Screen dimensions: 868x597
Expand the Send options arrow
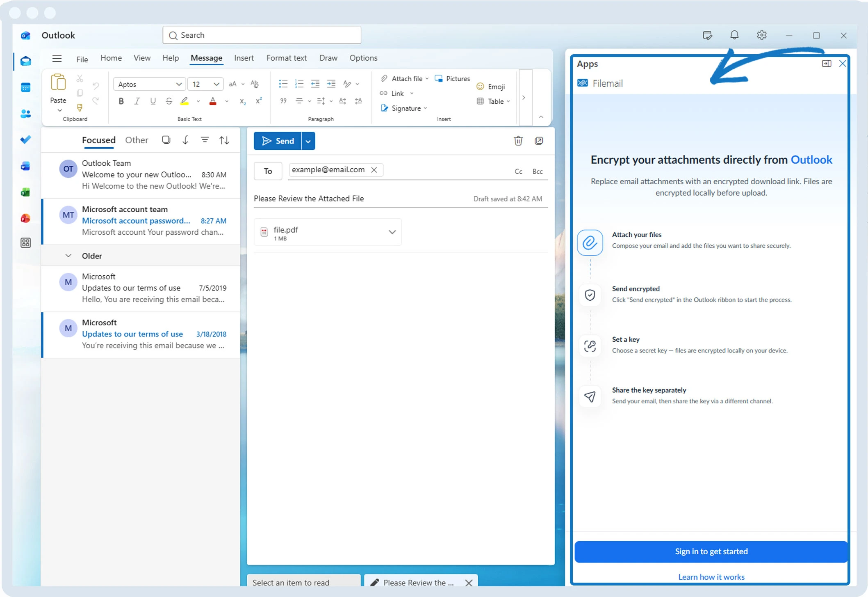[x=308, y=141]
